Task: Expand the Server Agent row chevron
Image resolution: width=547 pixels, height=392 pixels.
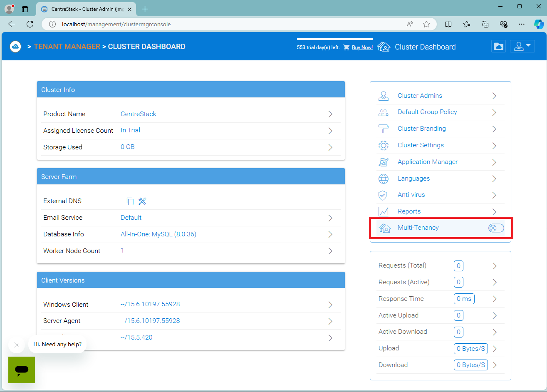Action: pos(330,321)
